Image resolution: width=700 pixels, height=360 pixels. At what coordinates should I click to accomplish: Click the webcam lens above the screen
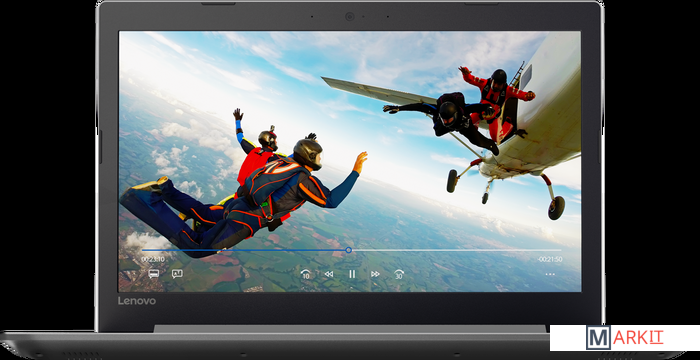350,17
